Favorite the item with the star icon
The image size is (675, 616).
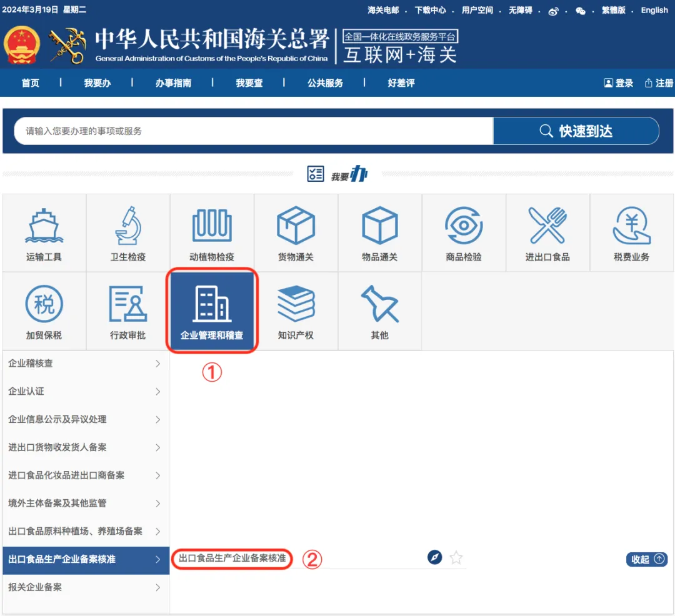(456, 557)
